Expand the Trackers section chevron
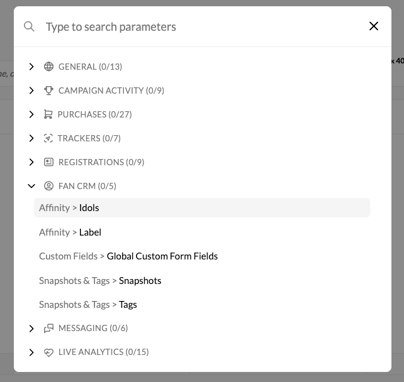404x382 pixels. (31, 138)
